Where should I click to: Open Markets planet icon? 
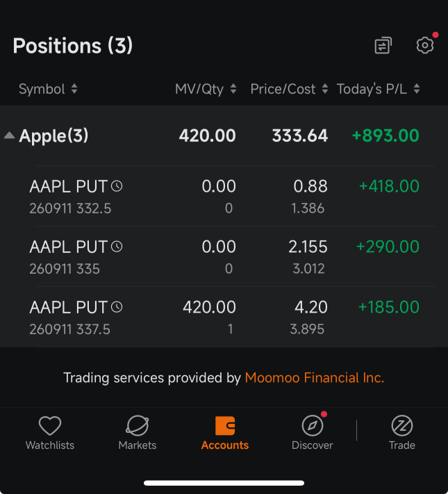pyautogui.click(x=138, y=426)
